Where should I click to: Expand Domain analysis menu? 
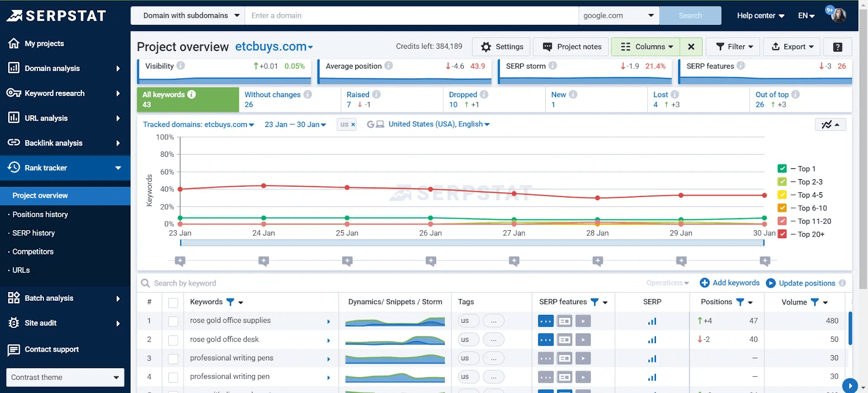click(65, 68)
